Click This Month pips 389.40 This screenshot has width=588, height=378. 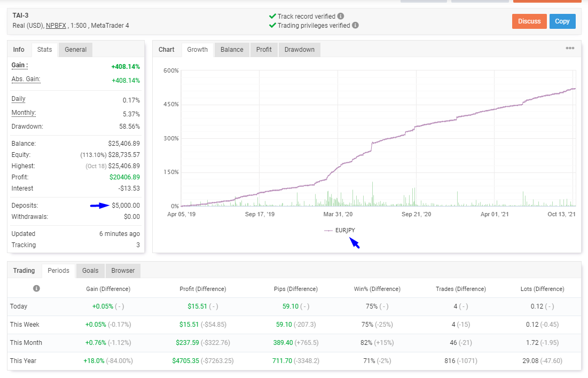click(283, 343)
